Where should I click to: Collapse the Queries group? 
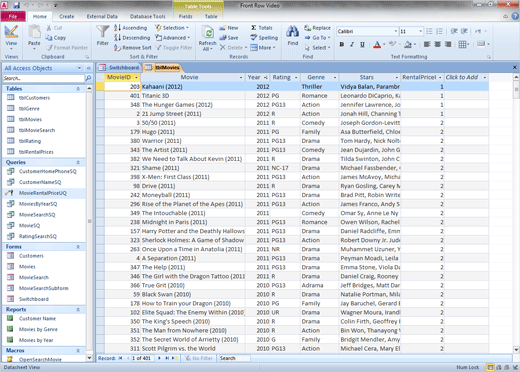(x=78, y=162)
